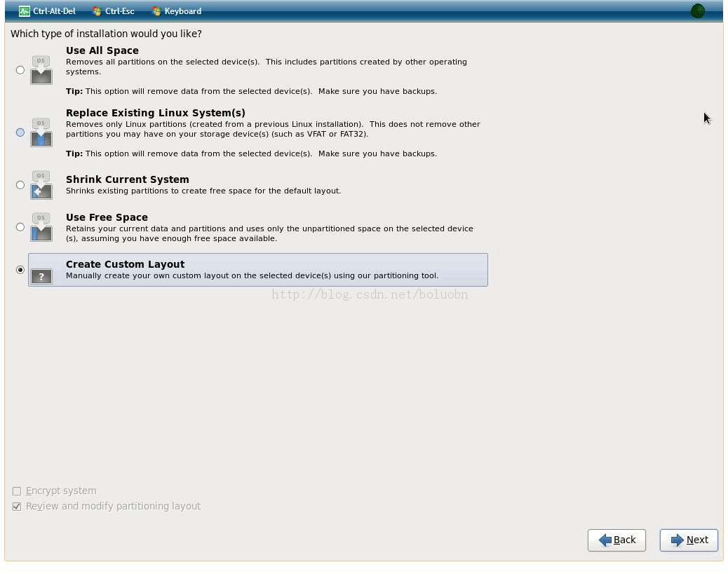Click 'Manually create your own custom layout' description
Viewport: 728px width, 574px height.
252,275
